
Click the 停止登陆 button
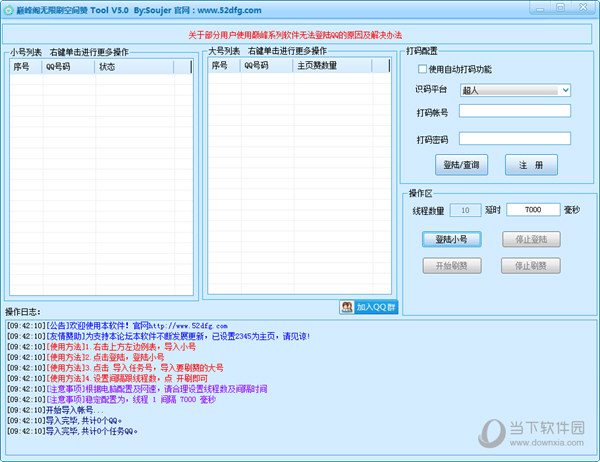[531, 239]
